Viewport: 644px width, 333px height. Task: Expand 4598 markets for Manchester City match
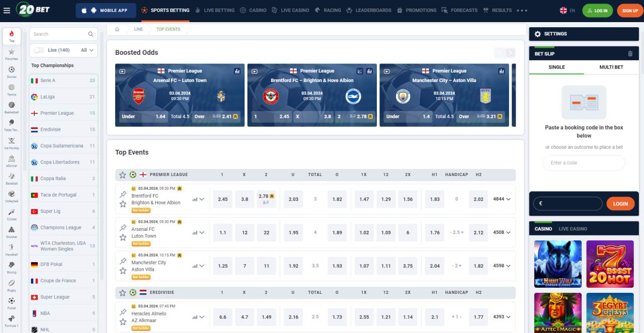(x=502, y=266)
